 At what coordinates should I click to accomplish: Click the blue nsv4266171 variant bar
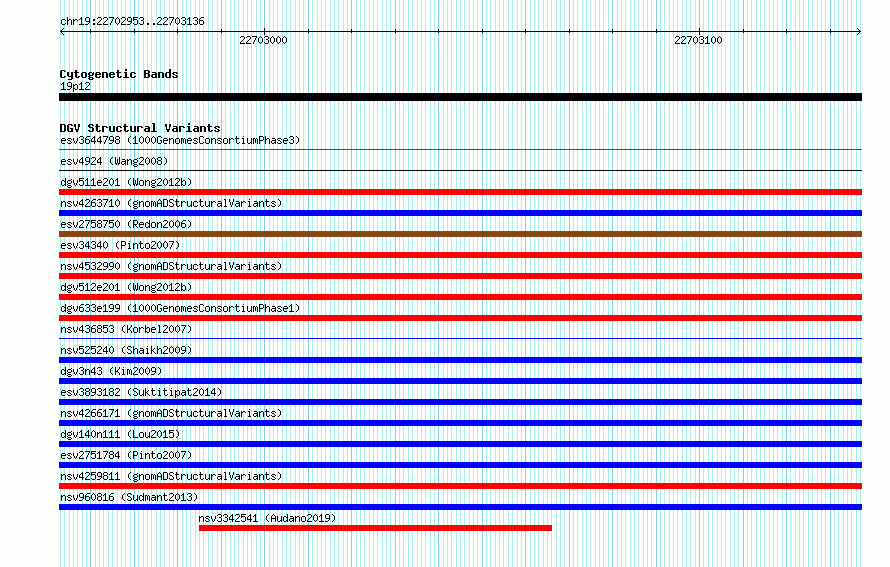pyautogui.click(x=460, y=423)
